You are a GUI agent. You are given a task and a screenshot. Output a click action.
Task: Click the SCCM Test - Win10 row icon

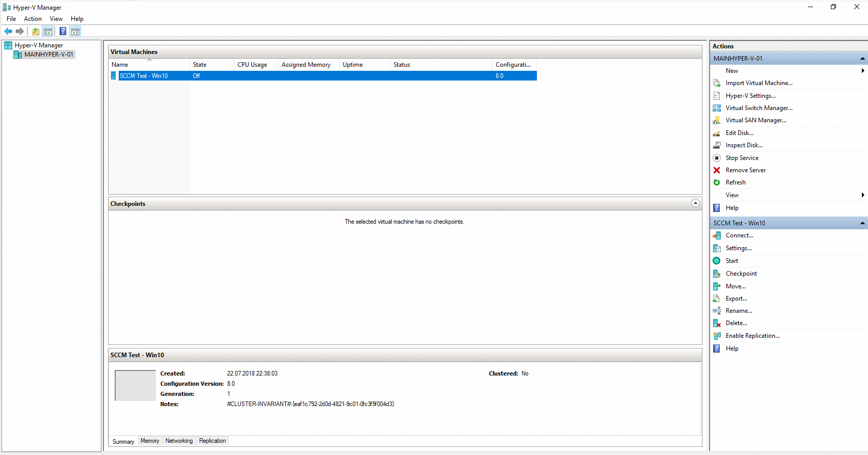point(114,76)
